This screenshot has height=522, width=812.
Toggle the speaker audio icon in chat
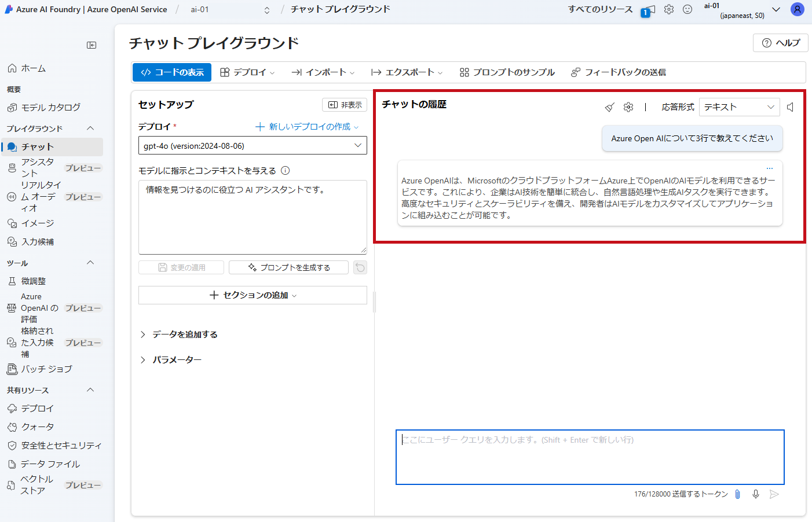pos(791,107)
